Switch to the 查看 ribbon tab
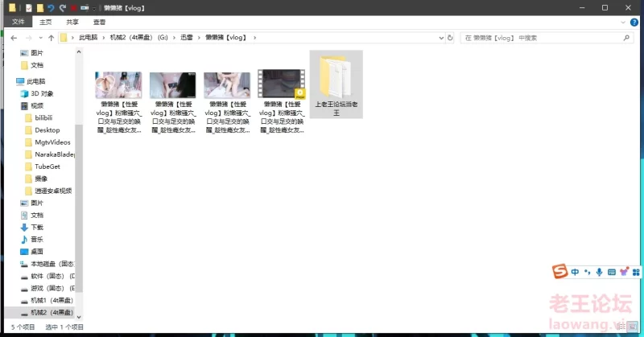Viewport: 644px width, 337px height. (99, 22)
